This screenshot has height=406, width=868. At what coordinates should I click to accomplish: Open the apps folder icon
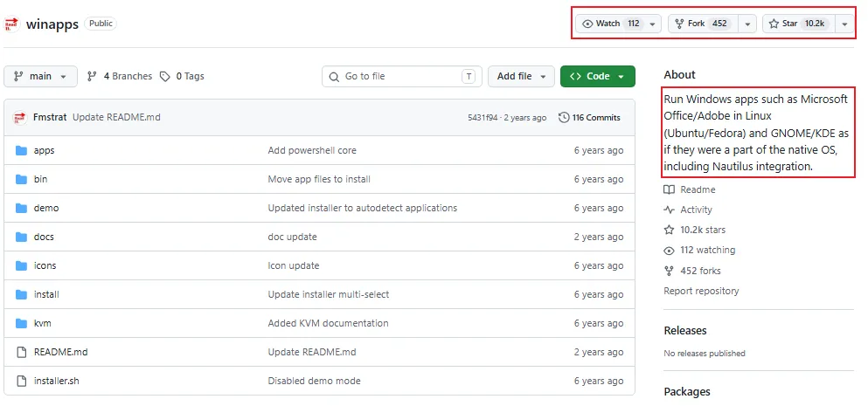point(22,150)
